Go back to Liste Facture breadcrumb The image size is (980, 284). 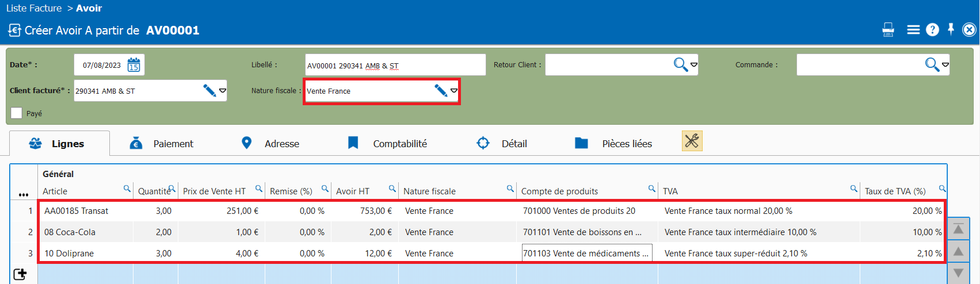[34, 8]
